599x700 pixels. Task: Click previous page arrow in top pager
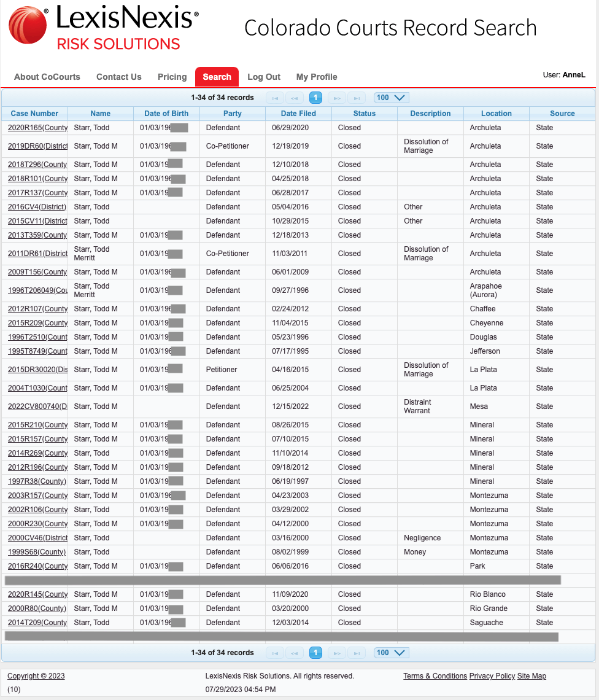click(x=295, y=98)
